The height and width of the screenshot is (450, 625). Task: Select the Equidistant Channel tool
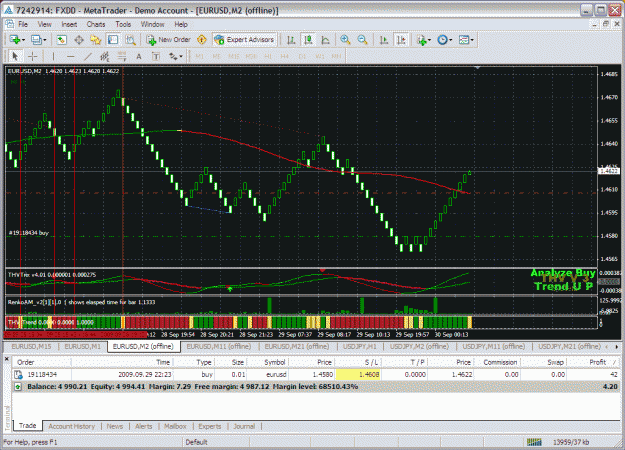pyautogui.click(x=105, y=57)
